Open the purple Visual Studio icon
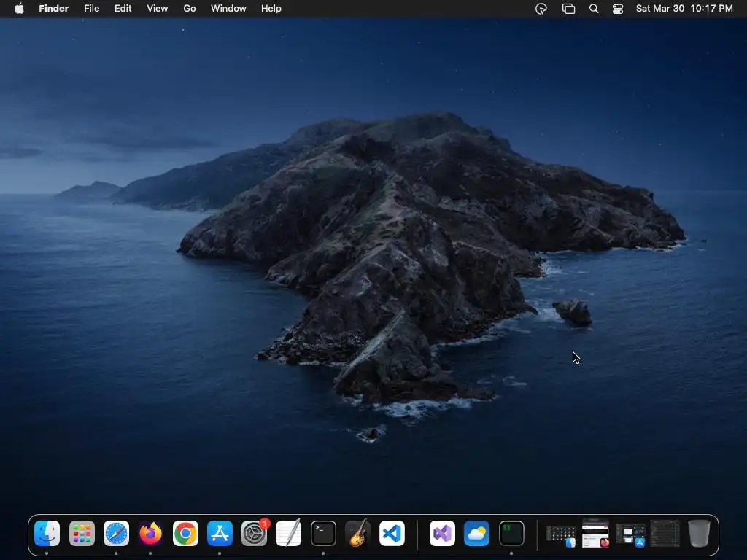Viewport: 747px width, 560px height. click(443, 533)
